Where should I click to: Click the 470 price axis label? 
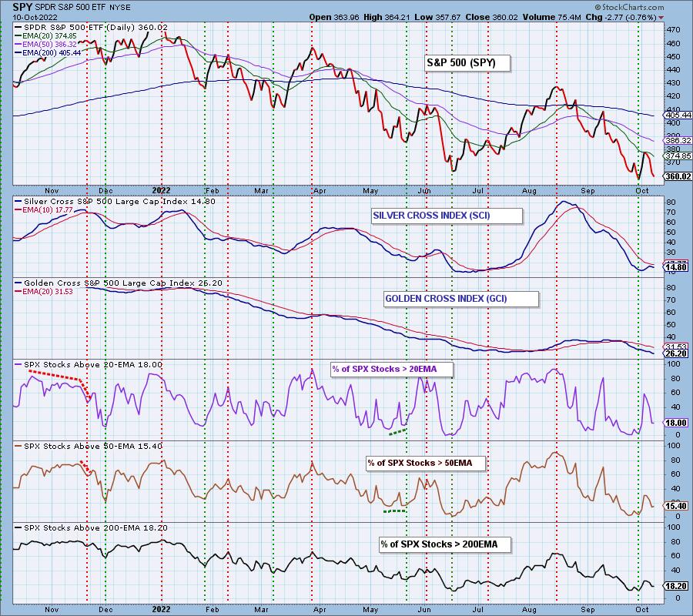pos(674,30)
